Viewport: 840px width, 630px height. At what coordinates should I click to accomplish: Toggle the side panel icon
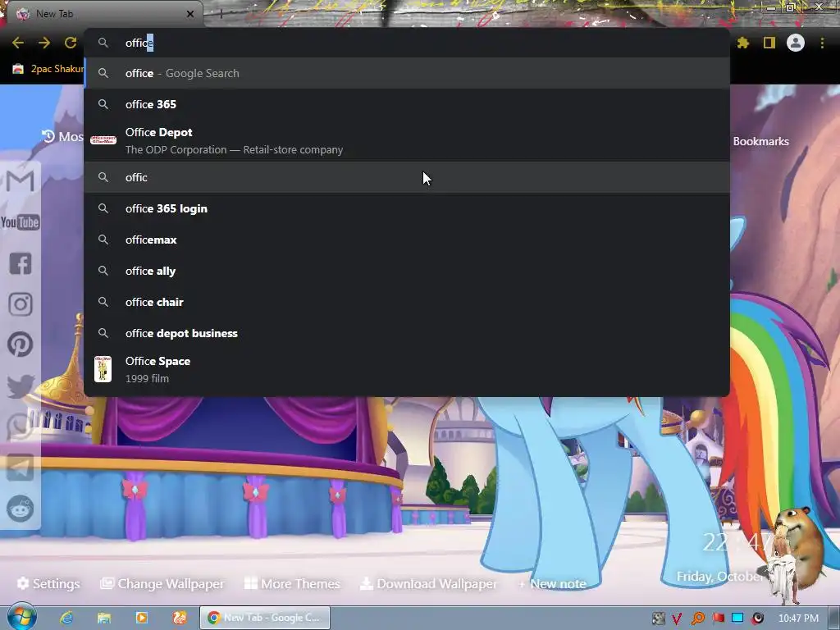pos(769,43)
